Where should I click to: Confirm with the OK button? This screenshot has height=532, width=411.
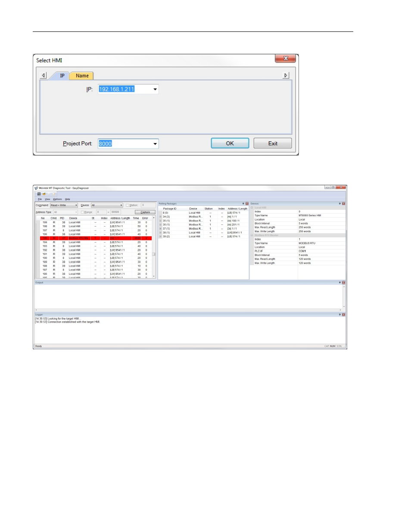point(230,143)
